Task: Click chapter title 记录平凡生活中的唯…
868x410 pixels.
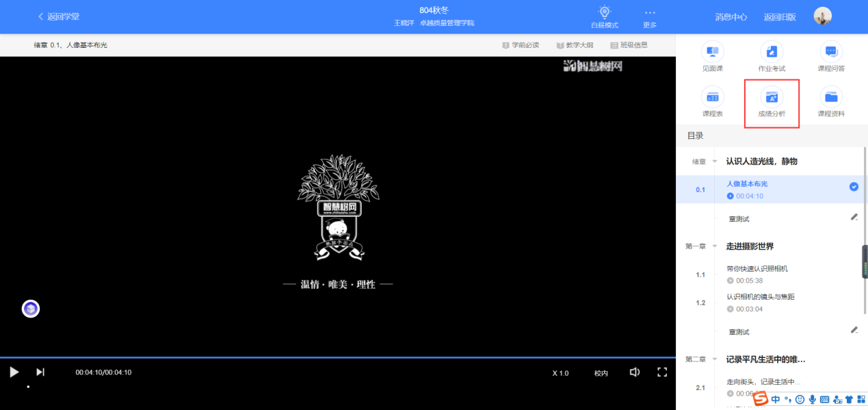Action: 765,359
